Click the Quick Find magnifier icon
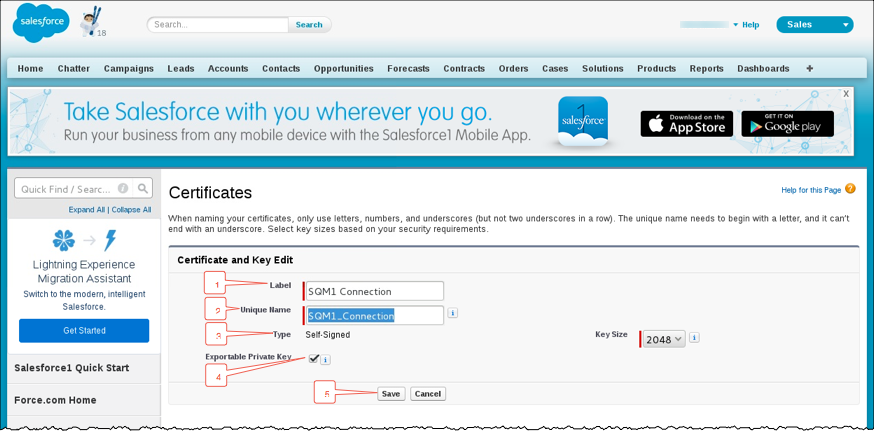 [x=143, y=188]
